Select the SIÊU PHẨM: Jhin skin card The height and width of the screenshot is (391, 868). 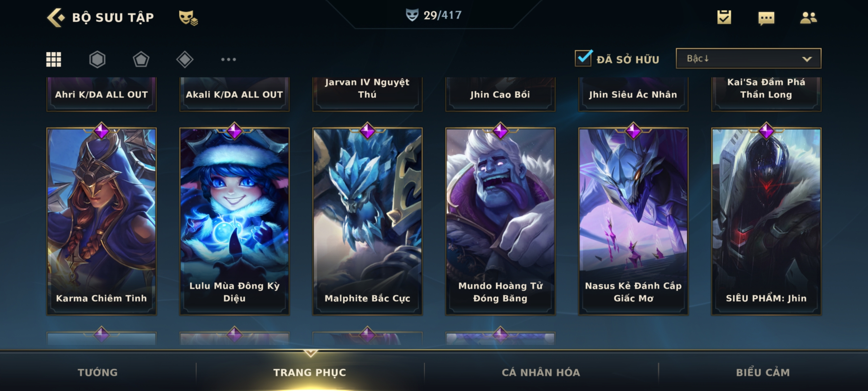pyautogui.click(x=766, y=221)
